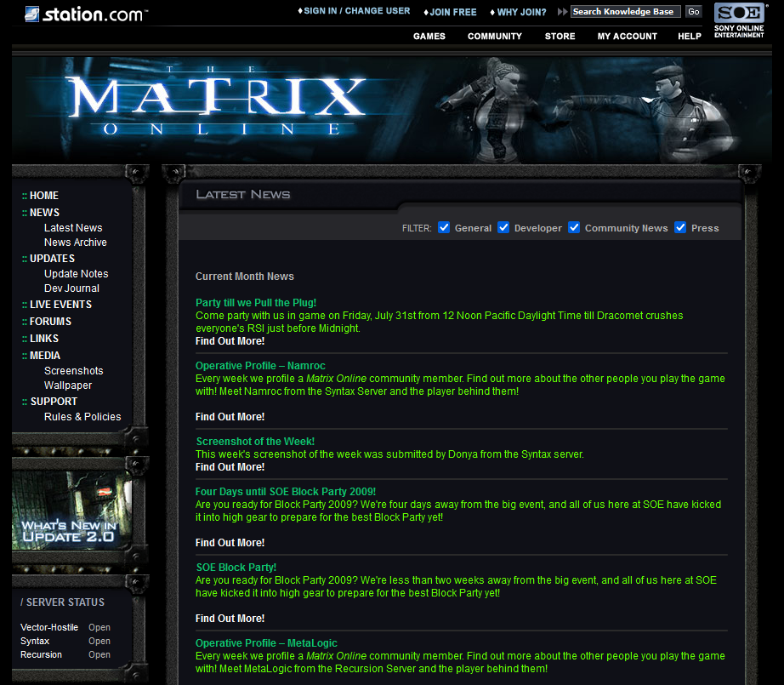Click Sign In / Change User link
The image size is (784, 685).
point(356,11)
